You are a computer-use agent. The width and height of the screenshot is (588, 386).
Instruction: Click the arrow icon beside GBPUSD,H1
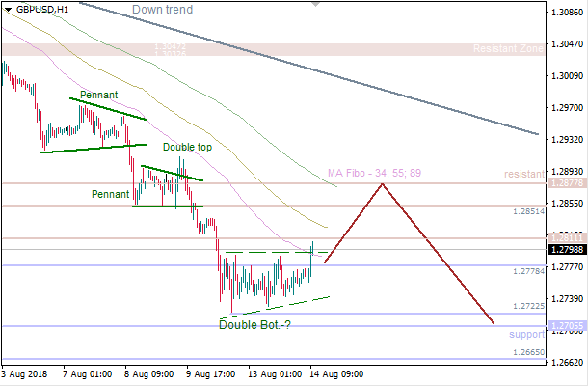coord(8,9)
